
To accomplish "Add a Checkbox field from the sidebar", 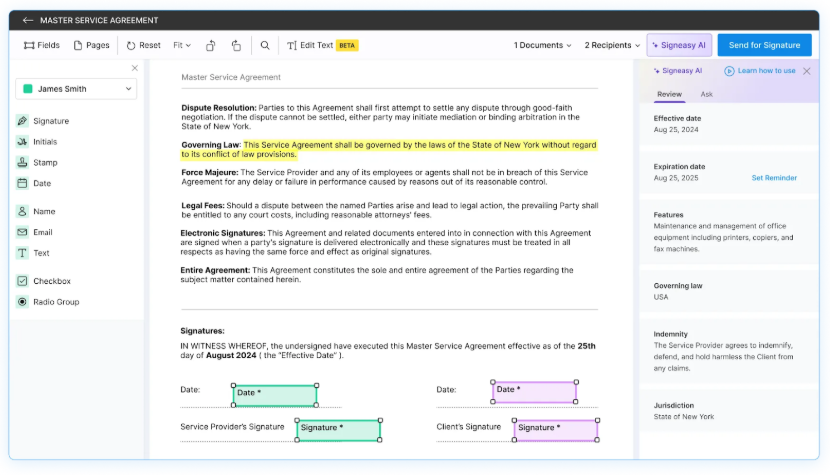I will click(x=51, y=281).
